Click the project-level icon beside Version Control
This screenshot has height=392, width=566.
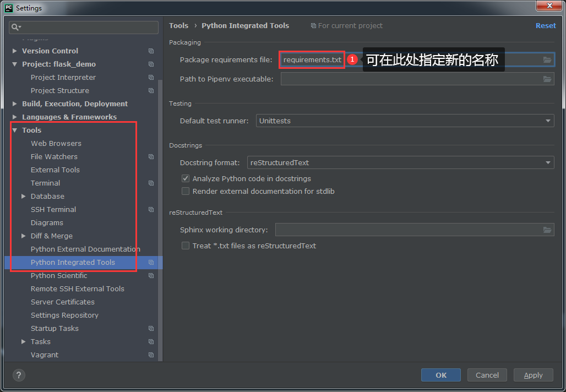coord(151,51)
